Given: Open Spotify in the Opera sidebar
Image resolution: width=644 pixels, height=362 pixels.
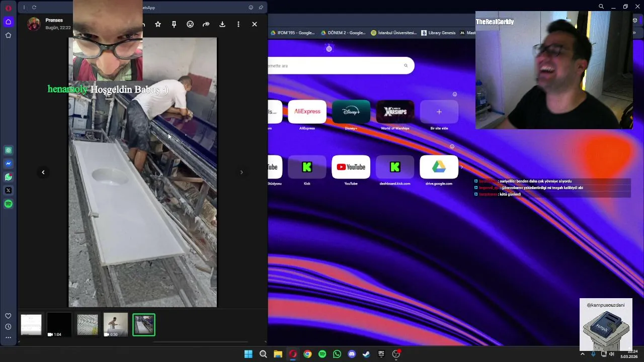Looking at the screenshot, I should pyautogui.click(x=9, y=204).
